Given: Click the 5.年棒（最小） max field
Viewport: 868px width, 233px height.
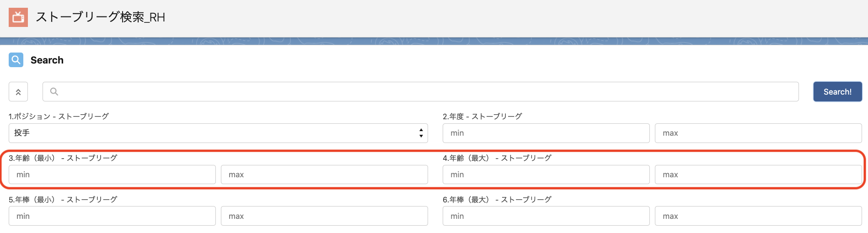Looking at the screenshot, I should (x=324, y=216).
